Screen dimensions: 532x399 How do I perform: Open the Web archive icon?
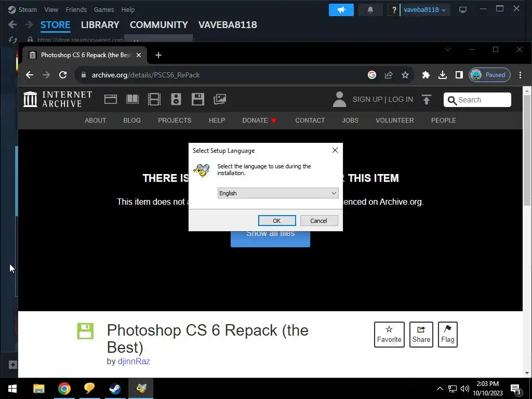[x=111, y=99]
